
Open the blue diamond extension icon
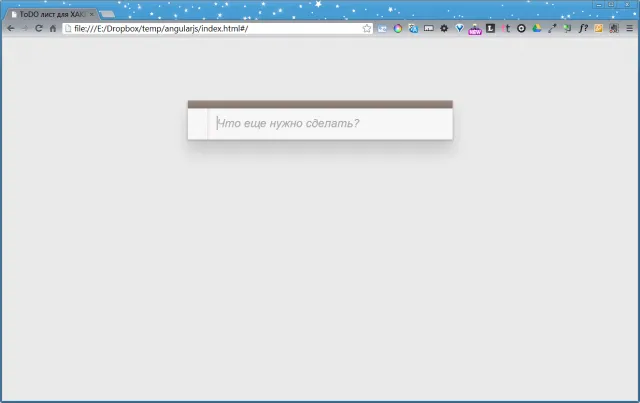point(460,29)
